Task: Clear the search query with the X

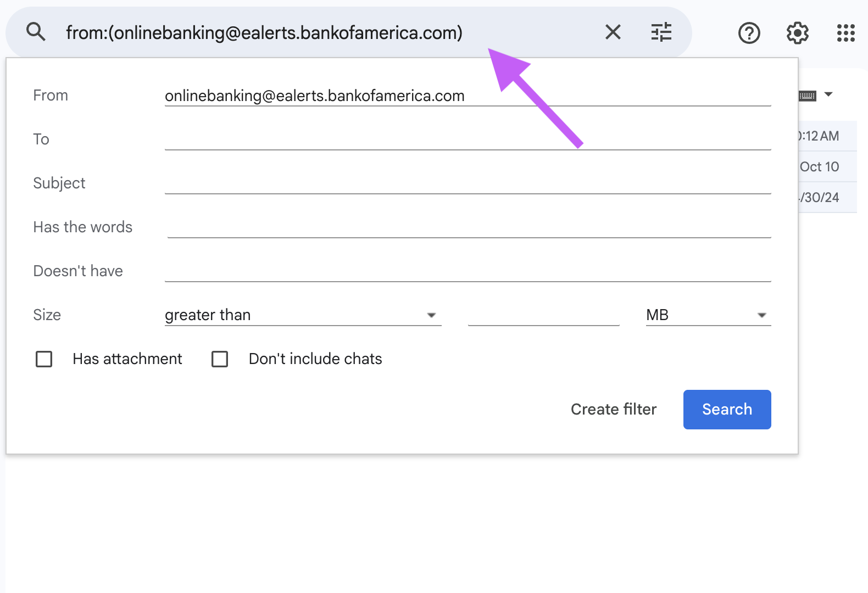Action: (x=613, y=32)
